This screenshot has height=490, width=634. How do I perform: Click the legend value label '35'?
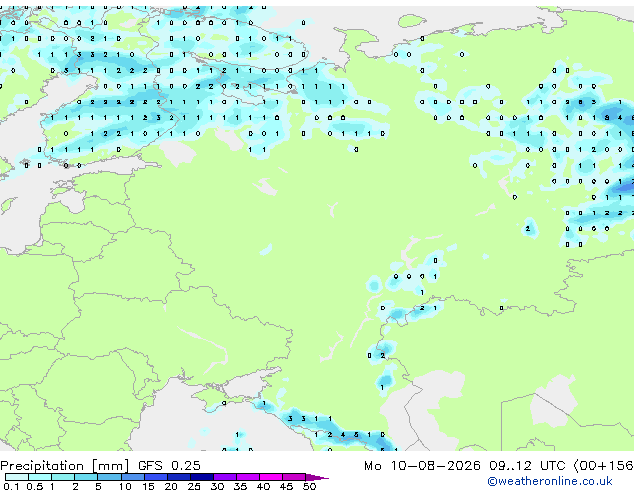pos(240,486)
